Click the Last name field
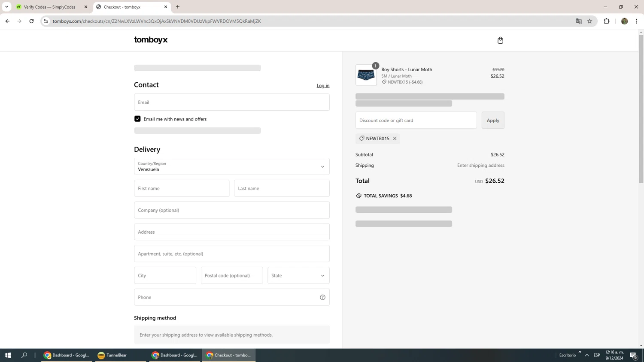Image resolution: width=644 pixels, height=362 pixels. (282, 188)
